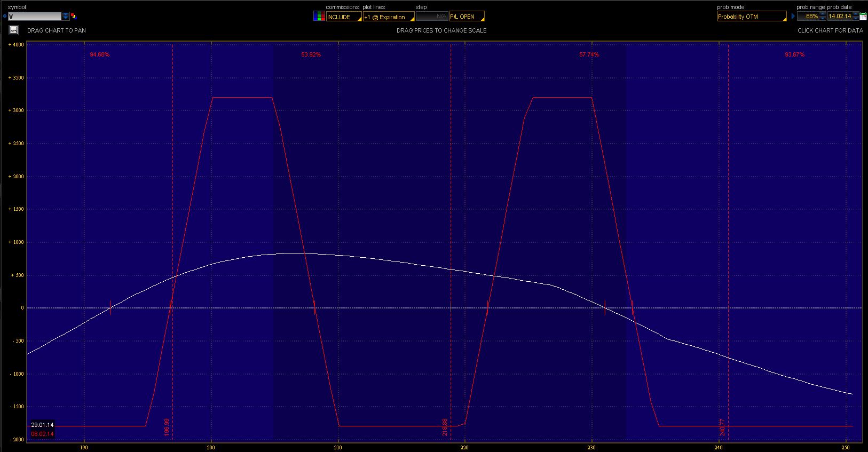Click the 57.74% probability label
Screen dimensions: 868x452
(x=589, y=54)
